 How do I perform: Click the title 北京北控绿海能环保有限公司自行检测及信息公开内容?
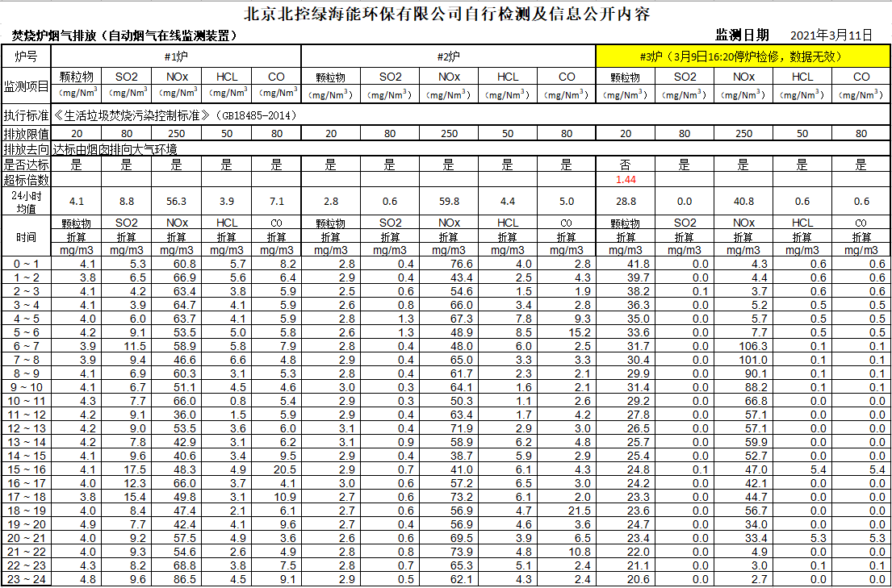pos(446,14)
